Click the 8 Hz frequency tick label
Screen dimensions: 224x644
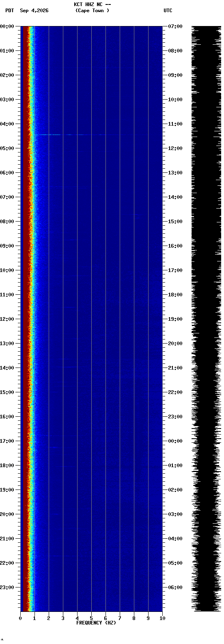coord(134,618)
